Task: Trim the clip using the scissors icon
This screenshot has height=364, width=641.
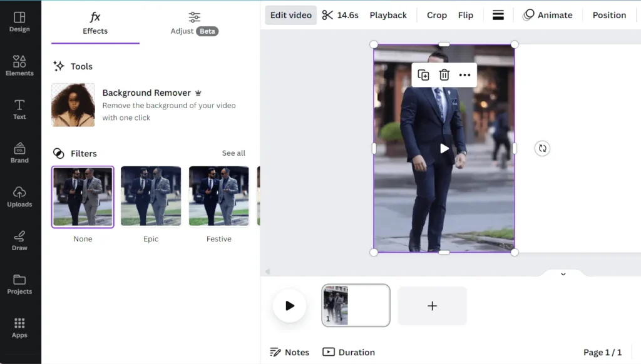Action: pos(328,14)
